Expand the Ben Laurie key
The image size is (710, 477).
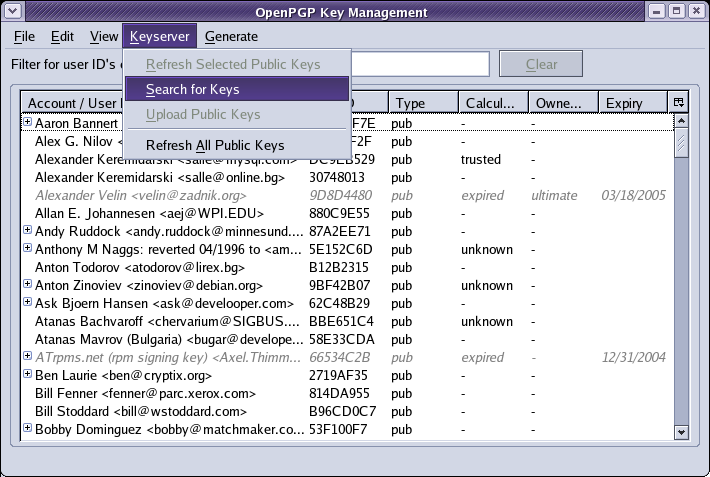27,374
